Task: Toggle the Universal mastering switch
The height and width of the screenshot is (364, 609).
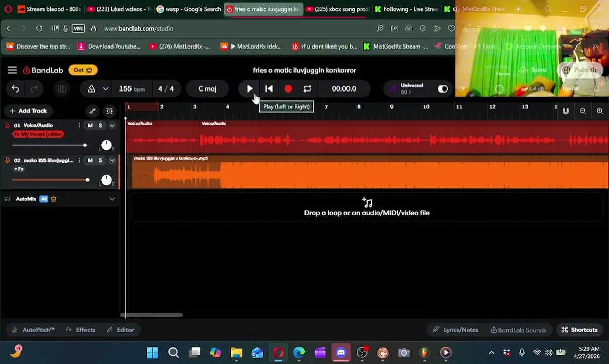Action: tap(443, 89)
